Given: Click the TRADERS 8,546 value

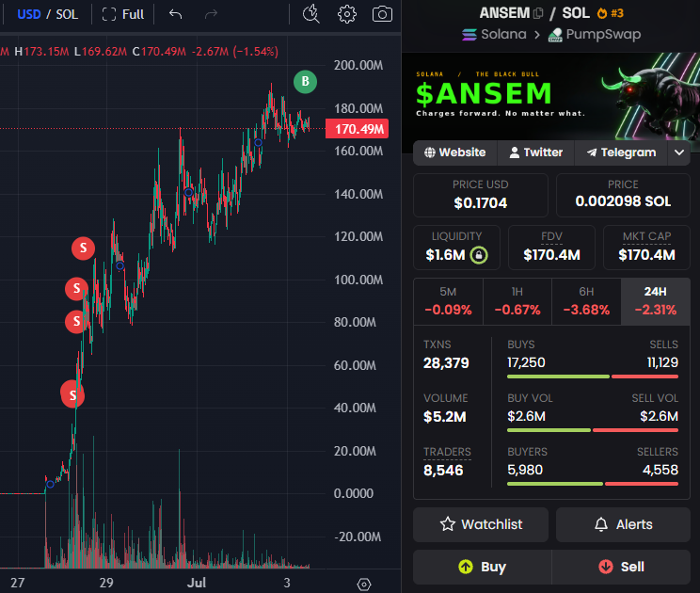Looking at the screenshot, I should (x=443, y=471).
